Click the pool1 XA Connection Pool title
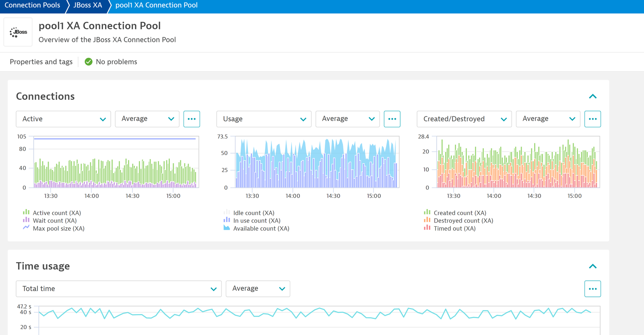 (x=100, y=26)
